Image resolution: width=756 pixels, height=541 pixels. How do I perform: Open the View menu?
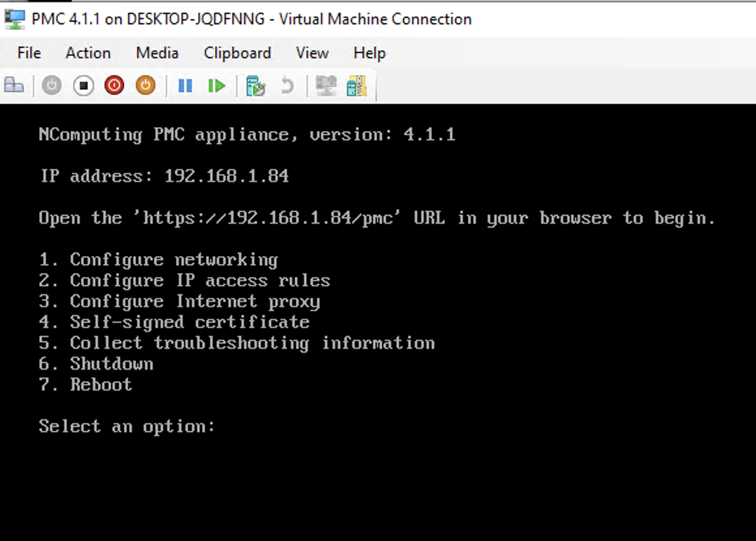click(x=312, y=53)
